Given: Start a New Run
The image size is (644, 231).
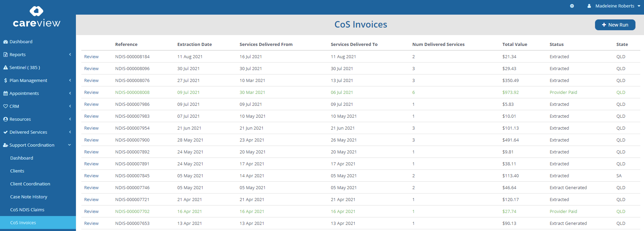Looking at the screenshot, I should [x=615, y=25].
